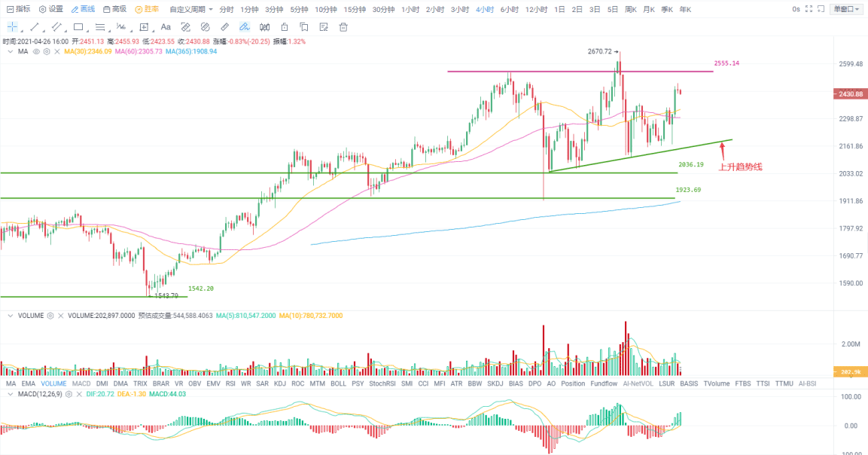Collapse the MA indicator chevron
Screen dimensions: 868x455
10,51
